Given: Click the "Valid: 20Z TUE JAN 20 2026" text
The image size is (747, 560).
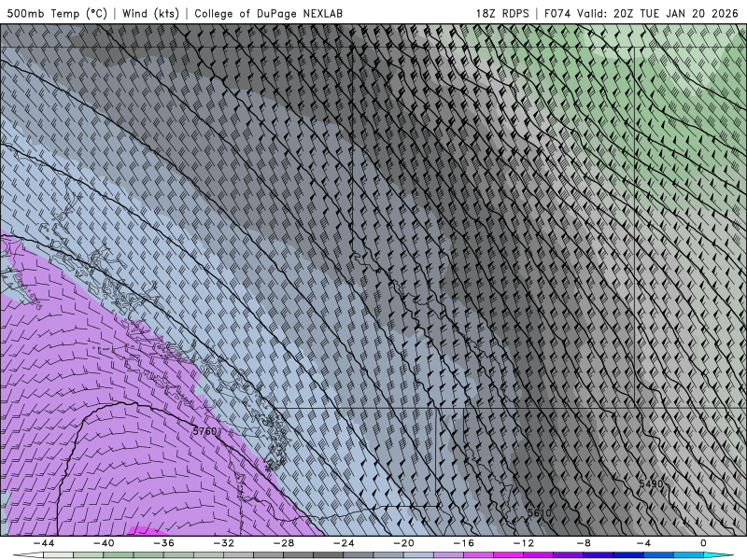Looking at the screenshot, I should (x=657, y=13).
